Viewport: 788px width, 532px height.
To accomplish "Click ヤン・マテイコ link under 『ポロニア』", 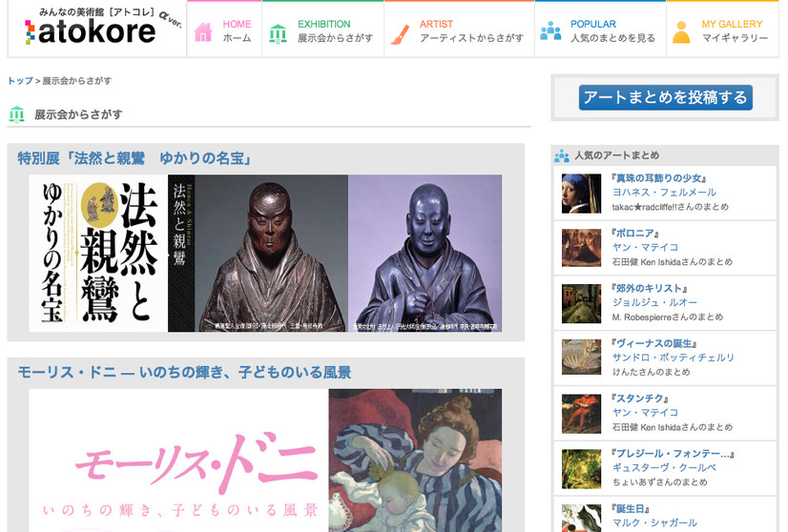I will point(645,247).
